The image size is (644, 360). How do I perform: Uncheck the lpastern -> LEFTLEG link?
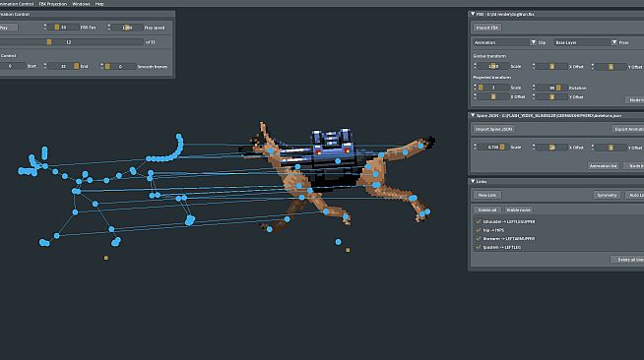click(479, 247)
